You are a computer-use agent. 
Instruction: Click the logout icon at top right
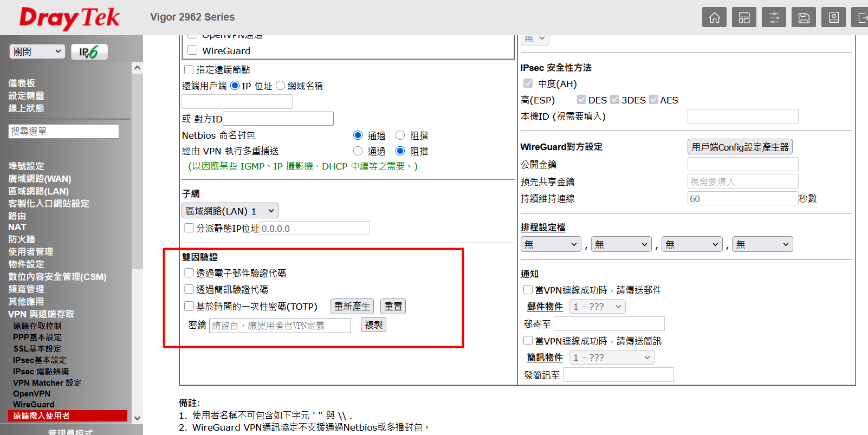(x=861, y=17)
